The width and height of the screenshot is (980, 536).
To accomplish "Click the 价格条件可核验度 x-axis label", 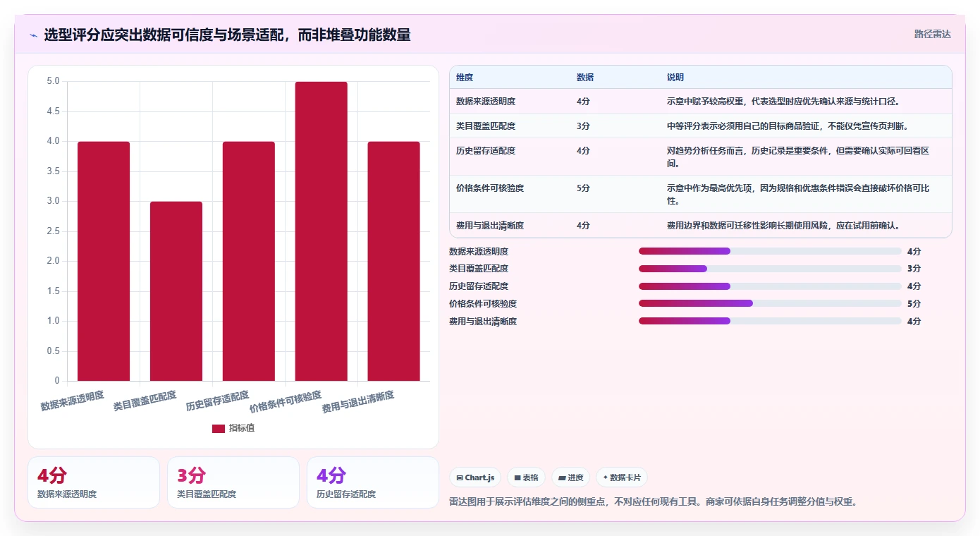I will [286, 401].
